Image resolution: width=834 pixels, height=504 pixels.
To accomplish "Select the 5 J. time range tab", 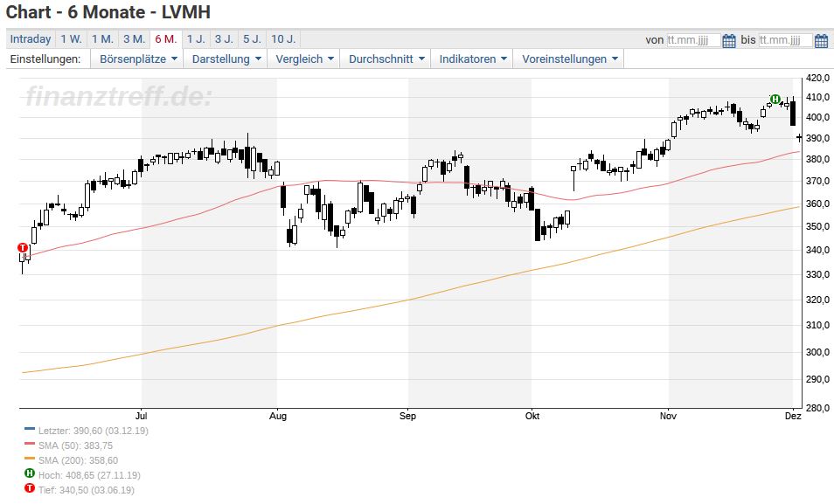I will tap(252, 39).
